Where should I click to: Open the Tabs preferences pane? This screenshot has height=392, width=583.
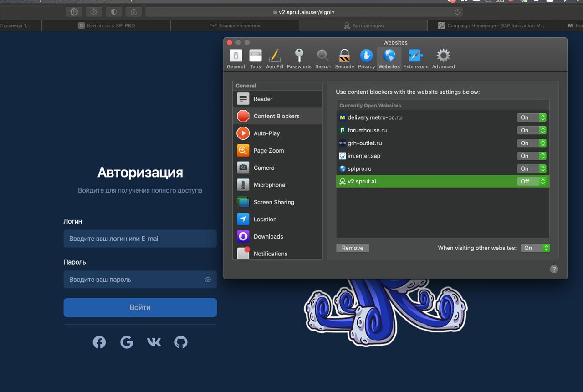point(256,59)
